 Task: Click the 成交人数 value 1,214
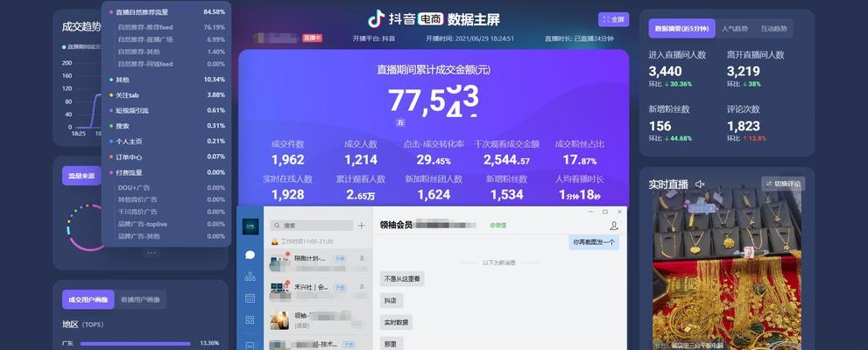click(360, 160)
